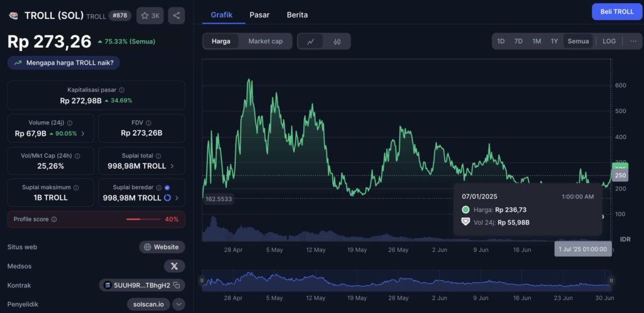Set chart range to 1D
The height and width of the screenshot is (313, 644).
501,41
